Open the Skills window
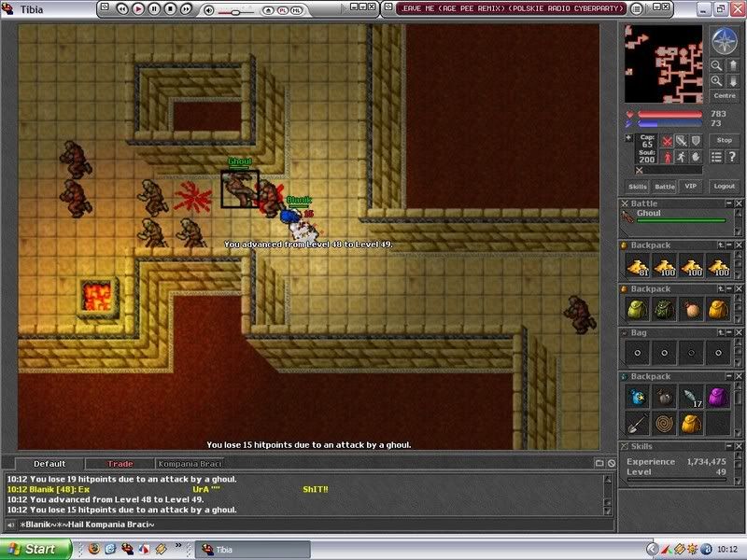747x560 pixels. 637,186
